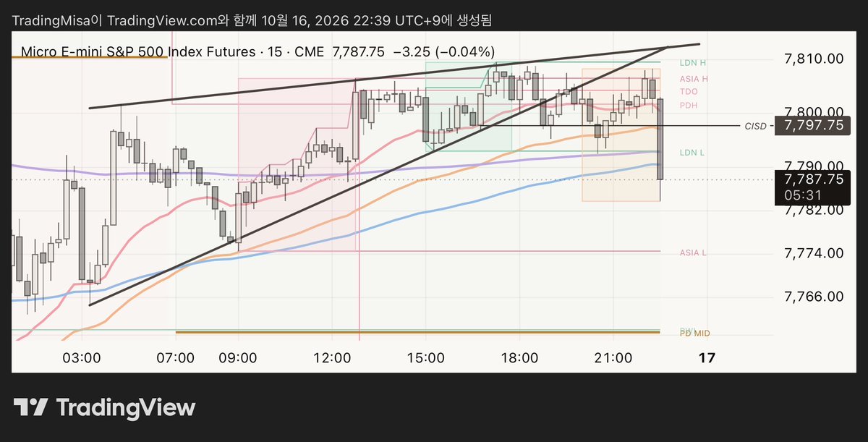Click the TradingView logo at the bottom
868x442 pixels.
pos(104,408)
